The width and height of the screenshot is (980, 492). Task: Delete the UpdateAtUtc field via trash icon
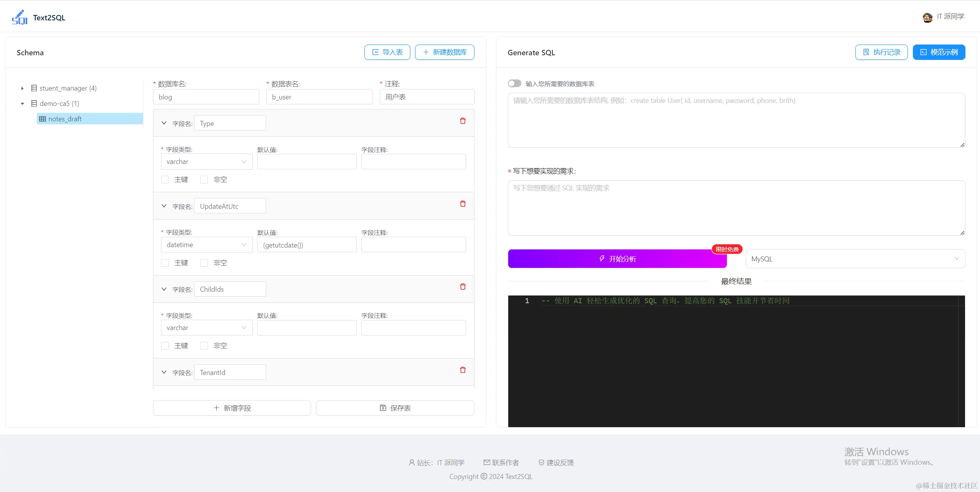coord(462,203)
